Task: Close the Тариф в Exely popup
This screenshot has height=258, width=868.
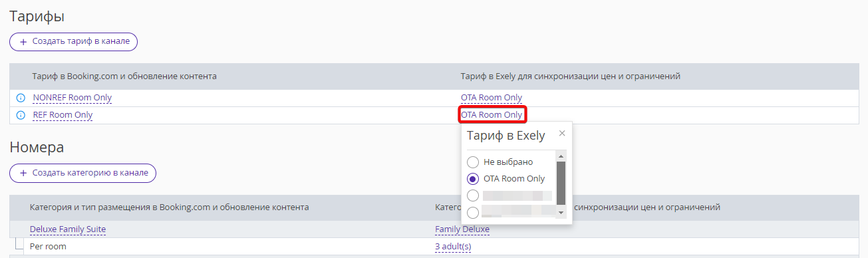Action: tap(562, 133)
